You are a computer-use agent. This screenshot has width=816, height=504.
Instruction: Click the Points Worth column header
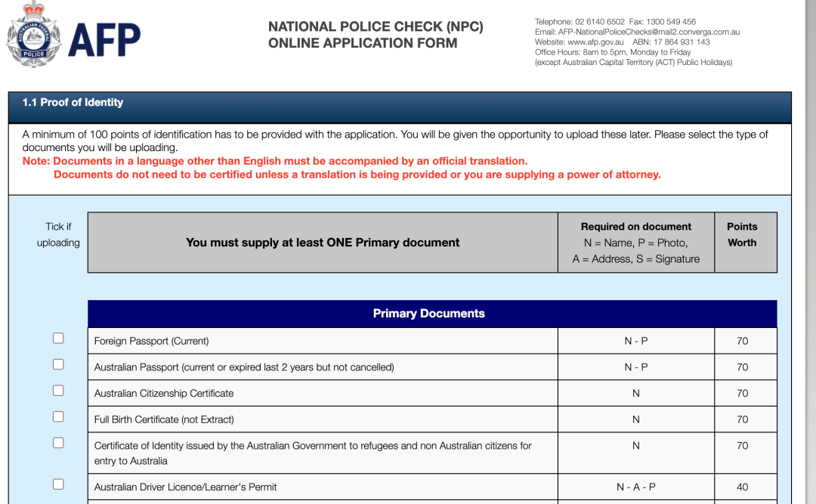point(742,234)
